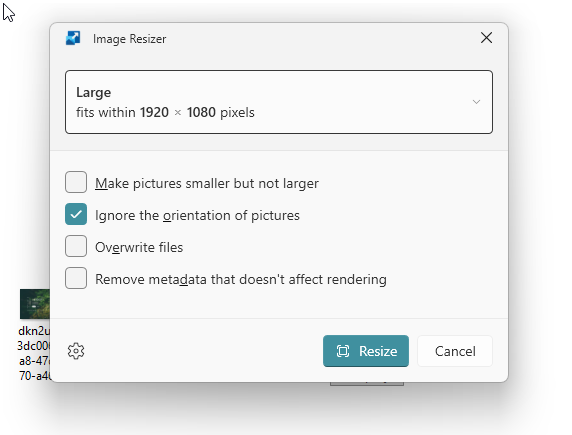Tick the Overwrite files checkbox
572x435 pixels.
tap(76, 246)
